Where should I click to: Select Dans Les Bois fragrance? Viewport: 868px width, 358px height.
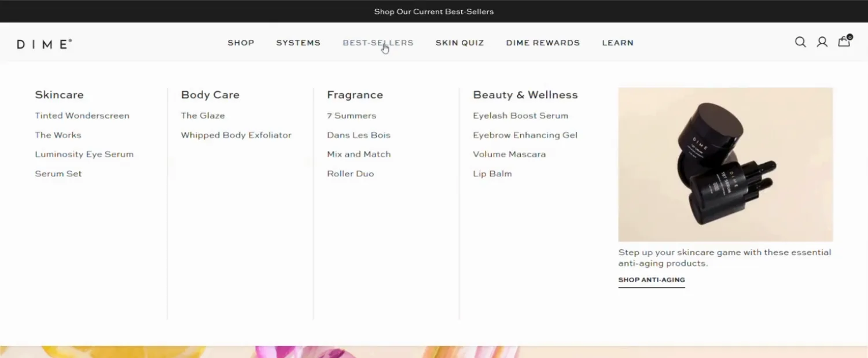pyautogui.click(x=359, y=135)
